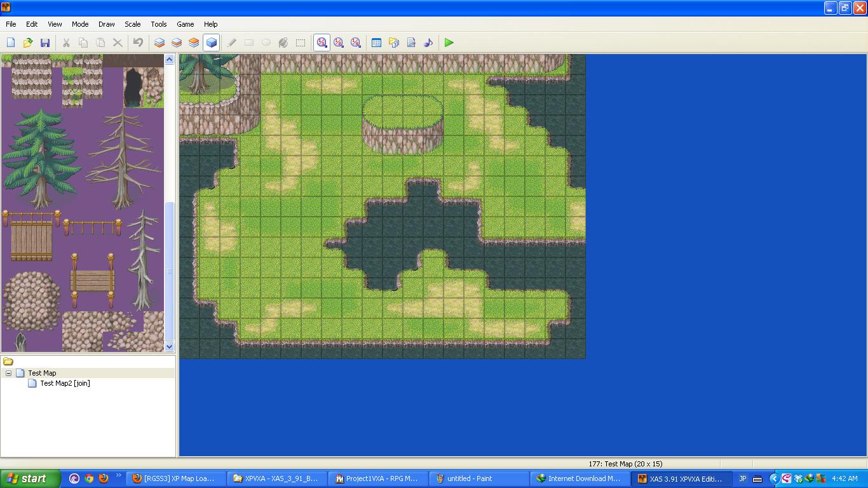Set map zoom scale to 1/2
Viewport: 868px width, 488px height.
[x=339, y=43]
